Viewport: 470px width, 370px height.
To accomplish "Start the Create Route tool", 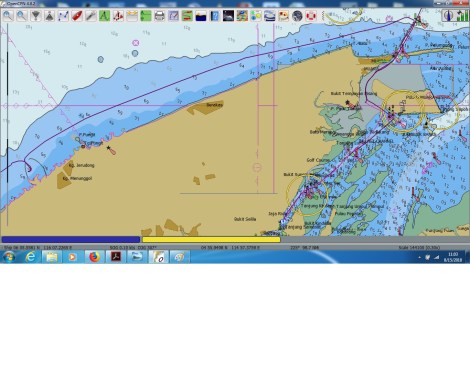I will 63,16.
